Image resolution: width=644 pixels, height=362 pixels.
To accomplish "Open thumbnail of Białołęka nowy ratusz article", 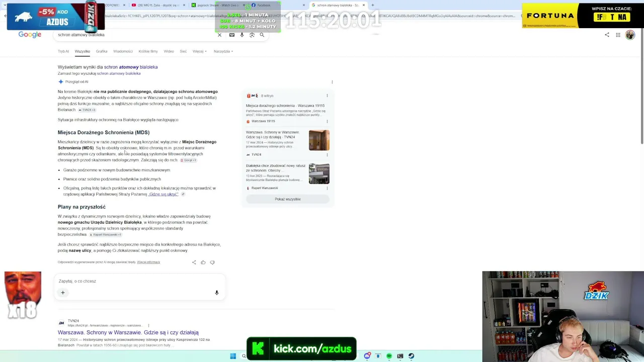I will pyautogui.click(x=319, y=173).
